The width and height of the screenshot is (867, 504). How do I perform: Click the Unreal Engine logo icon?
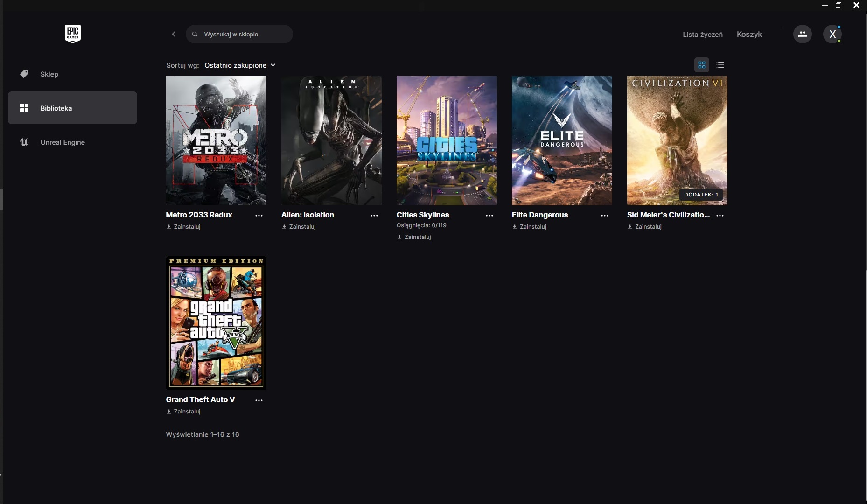[24, 142]
